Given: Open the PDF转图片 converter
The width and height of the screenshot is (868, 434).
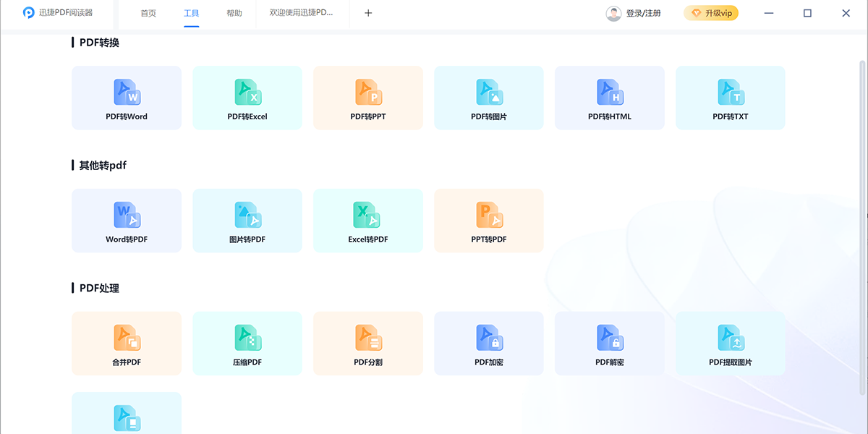Looking at the screenshot, I should 488,98.
